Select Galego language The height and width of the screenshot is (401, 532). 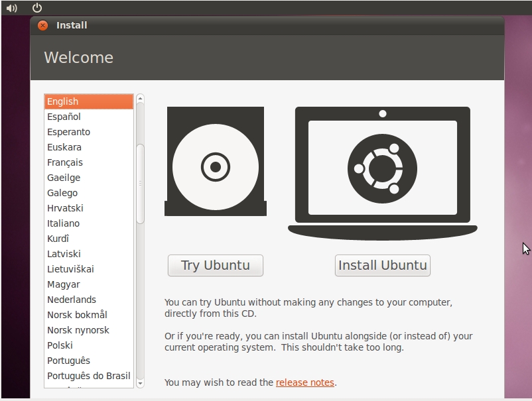[x=89, y=193]
